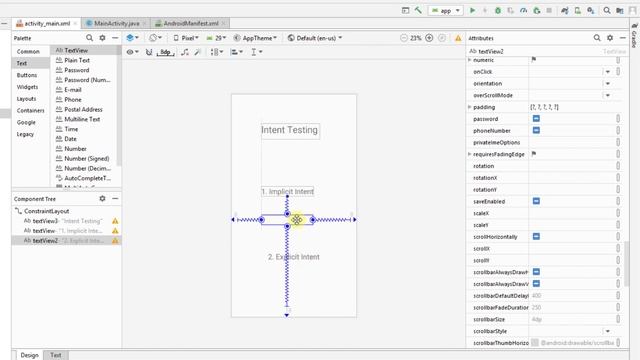
Task: Hide the Palette panel with minus icon
Action: click(115, 38)
